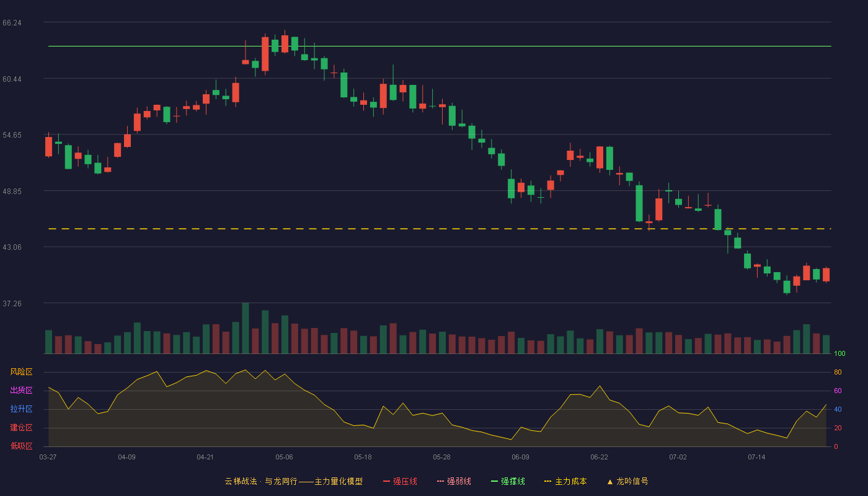Click the 66.24 price axis label
This screenshot has width=868, height=496.
tap(12, 23)
